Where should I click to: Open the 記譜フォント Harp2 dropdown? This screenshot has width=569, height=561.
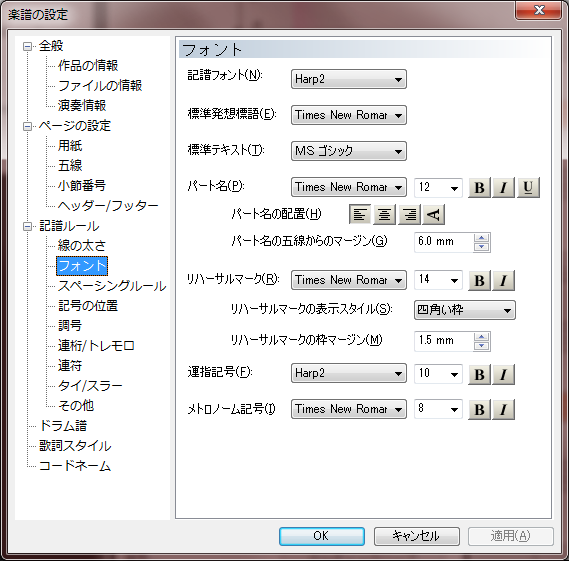point(349,79)
